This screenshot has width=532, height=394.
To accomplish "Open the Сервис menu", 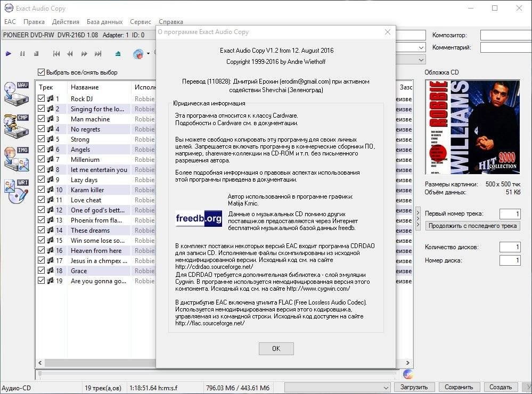I will (x=141, y=22).
